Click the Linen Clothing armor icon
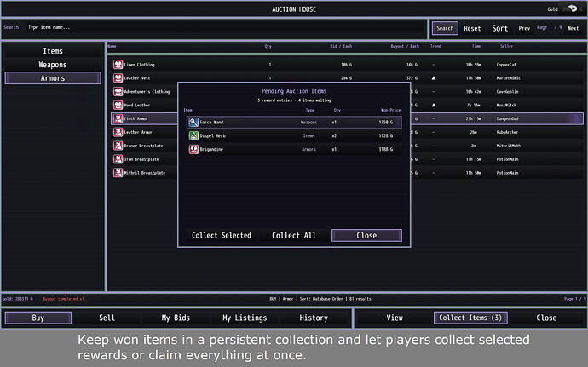Viewport: 588px width, 367px height. [118, 65]
